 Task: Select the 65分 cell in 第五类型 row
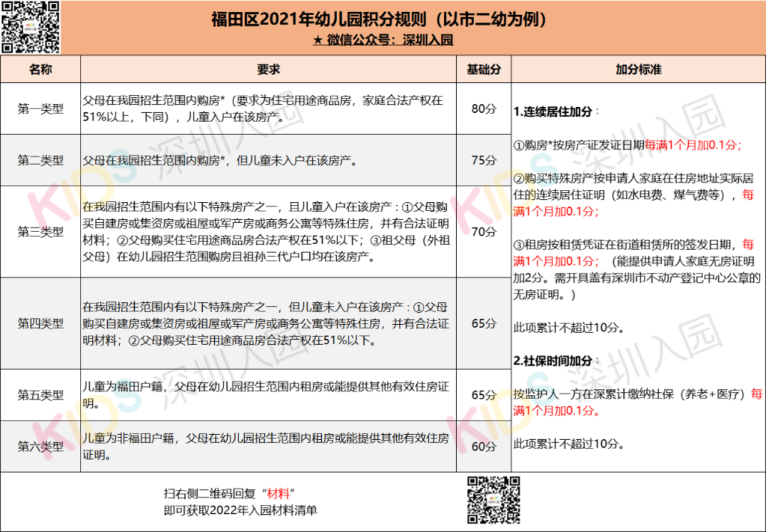[x=483, y=395]
